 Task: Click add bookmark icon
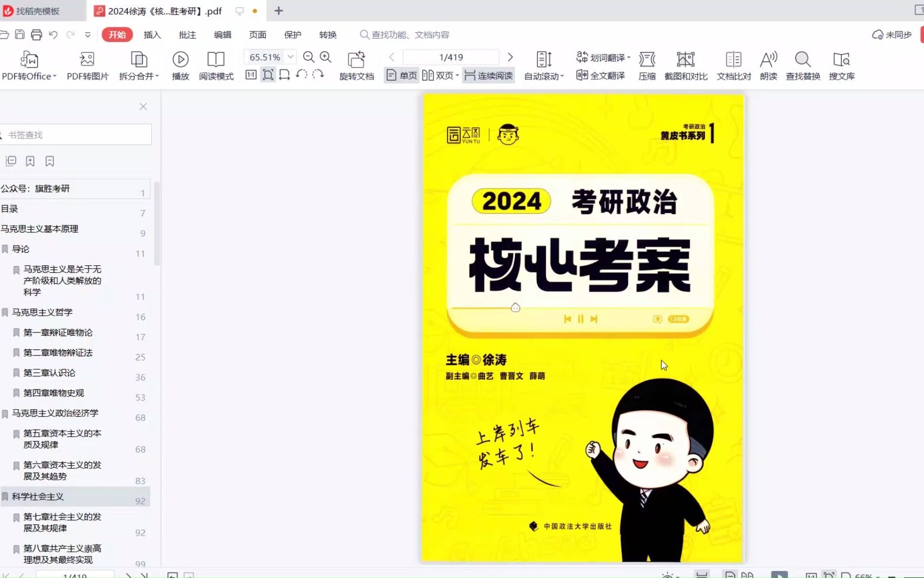pyautogui.click(x=30, y=161)
